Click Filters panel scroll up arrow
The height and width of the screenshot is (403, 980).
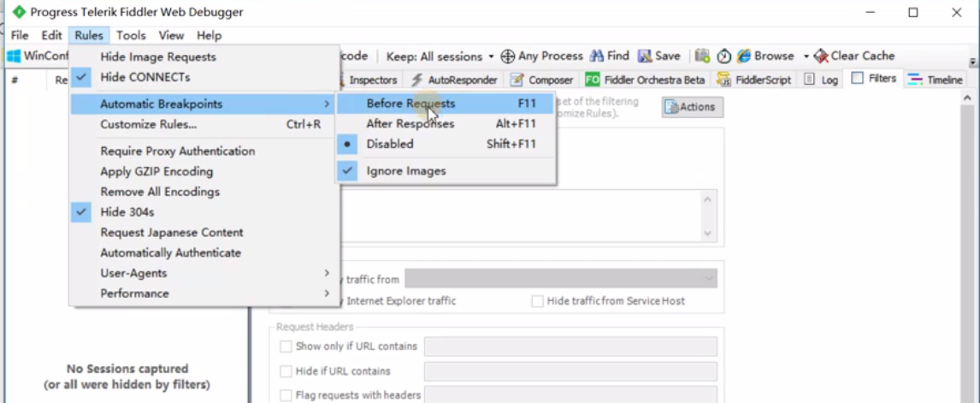tap(966, 98)
